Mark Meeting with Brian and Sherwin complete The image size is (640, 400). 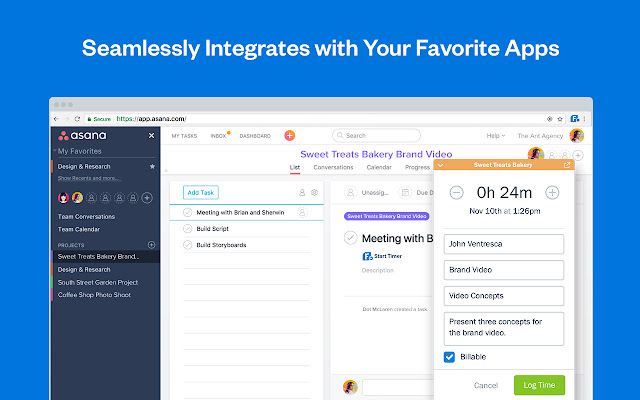tap(187, 212)
